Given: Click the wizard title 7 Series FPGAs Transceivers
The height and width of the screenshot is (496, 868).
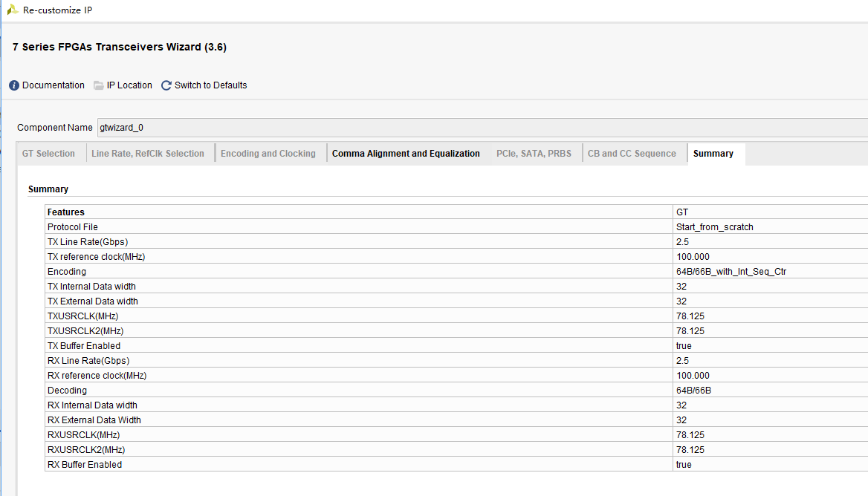Looking at the screenshot, I should (x=120, y=47).
